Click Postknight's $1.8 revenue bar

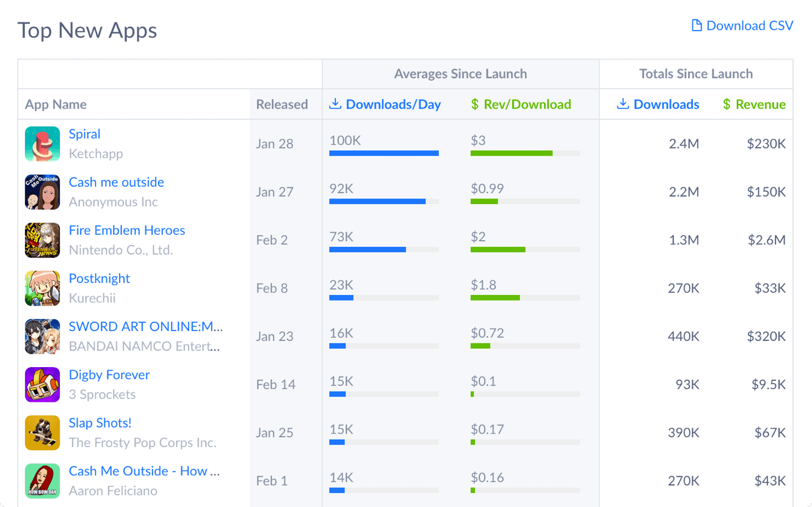pos(525,298)
